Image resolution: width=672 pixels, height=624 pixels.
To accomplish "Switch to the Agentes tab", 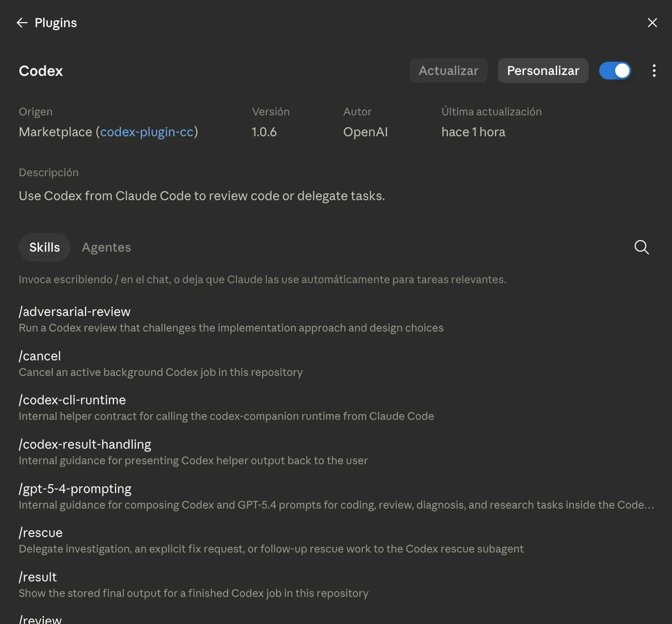I will (107, 247).
